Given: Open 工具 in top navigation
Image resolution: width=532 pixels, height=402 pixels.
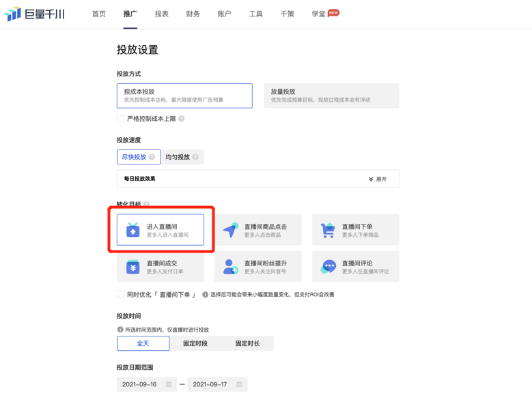Looking at the screenshot, I should point(256,14).
